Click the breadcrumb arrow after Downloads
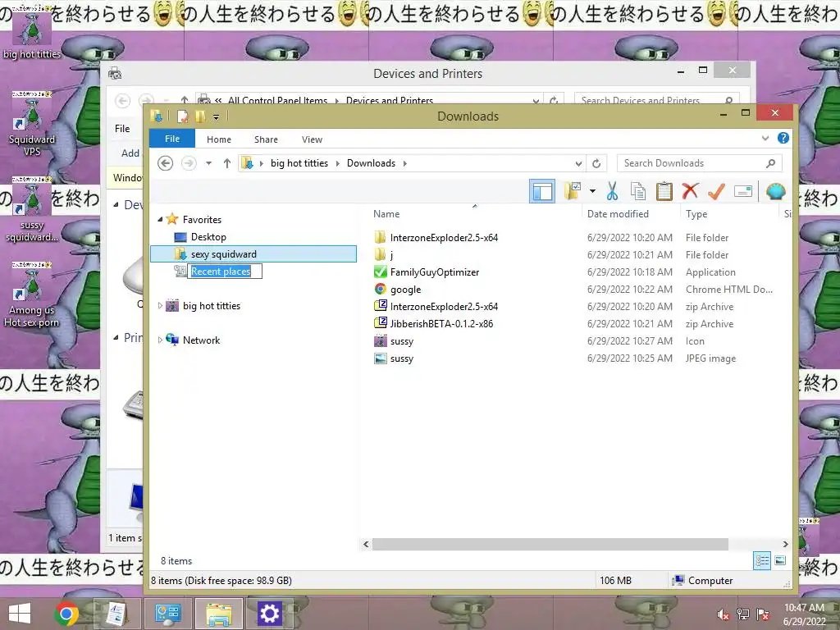Viewport: 840px width, 630px height. click(x=405, y=163)
